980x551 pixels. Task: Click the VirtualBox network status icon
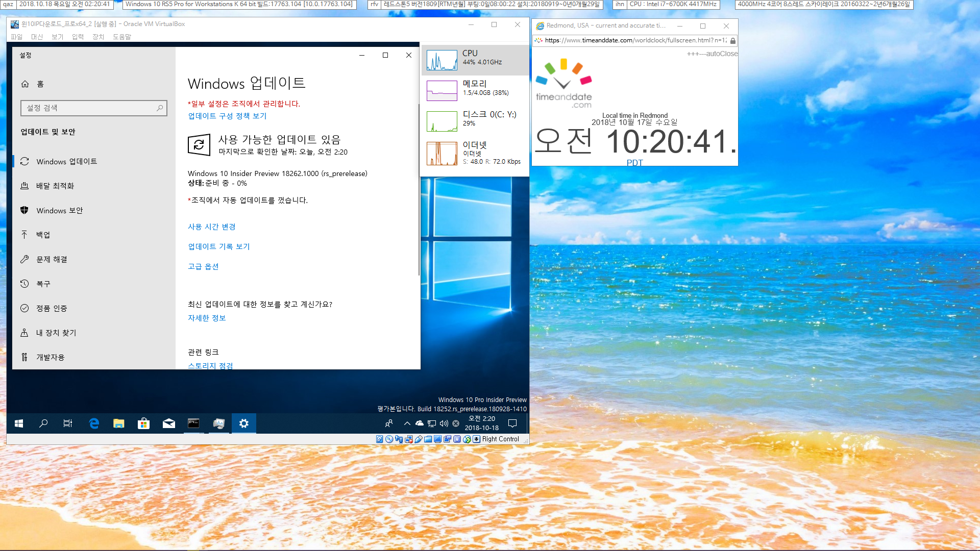(x=408, y=439)
